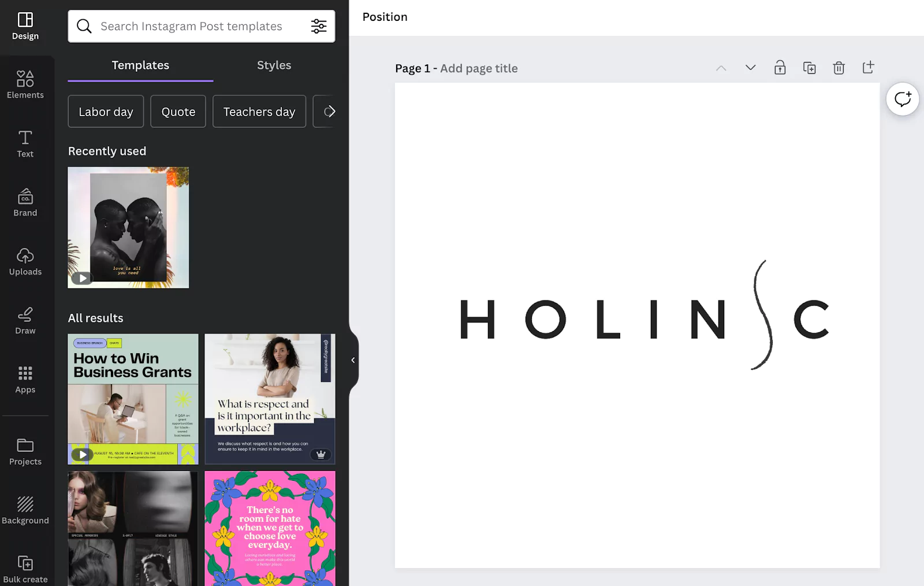924x586 pixels.
Task: Click the Labor day category chip
Action: [x=106, y=112]
